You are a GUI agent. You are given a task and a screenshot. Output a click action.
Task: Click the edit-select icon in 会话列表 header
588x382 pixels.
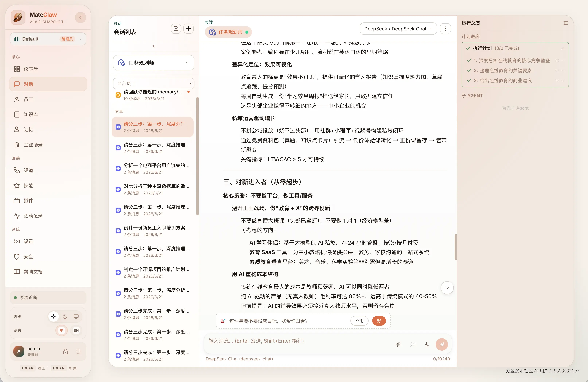[x=176, y=29]
